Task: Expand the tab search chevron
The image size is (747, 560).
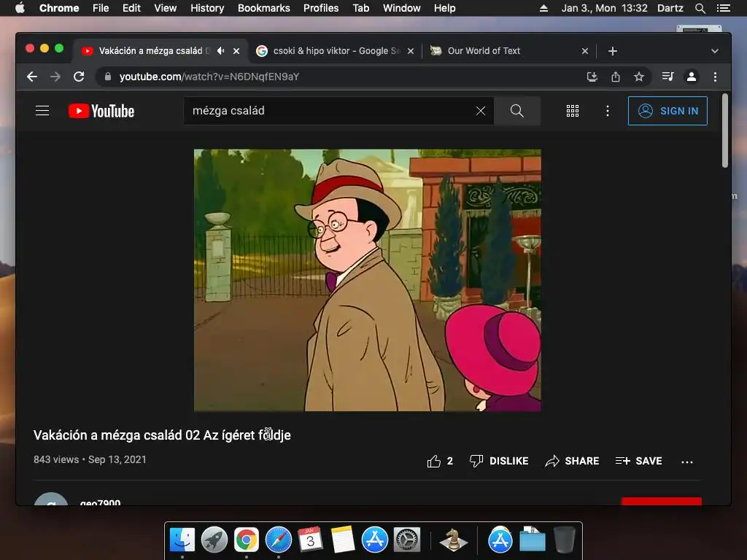Action: pos(715,51)
